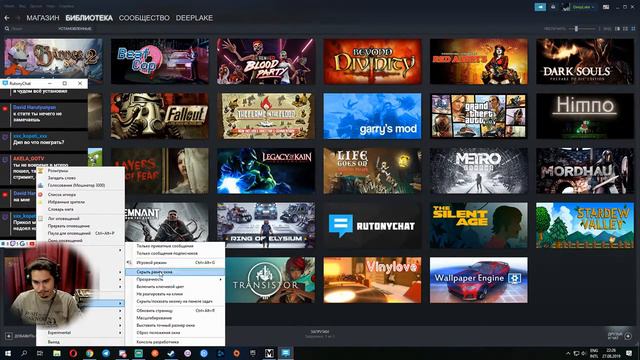This screenshot has height=360, width=640.
Task: Open the Mordhau game tile
Action: tap(585, 171)
